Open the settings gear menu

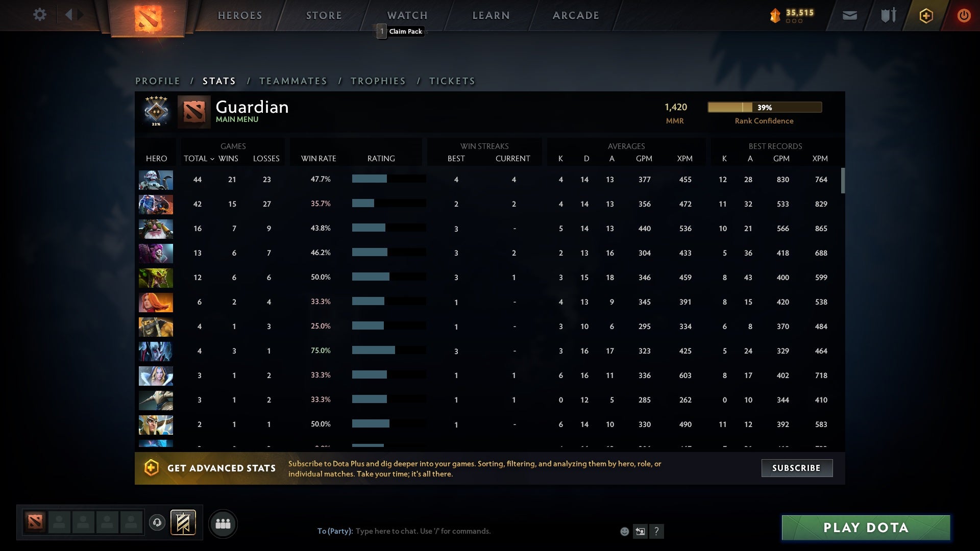[40, 15]
